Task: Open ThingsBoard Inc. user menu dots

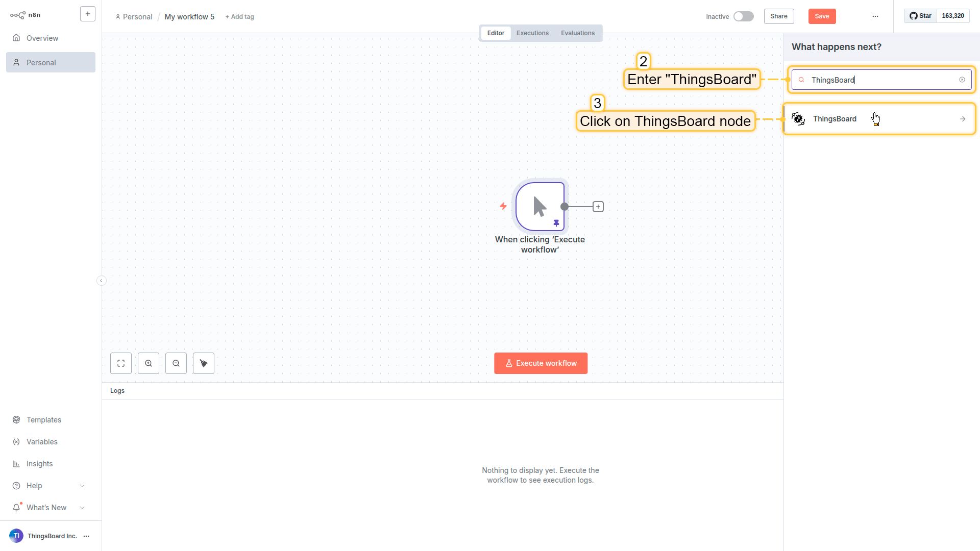Action: pyautogui.click(x=86, y=536)
